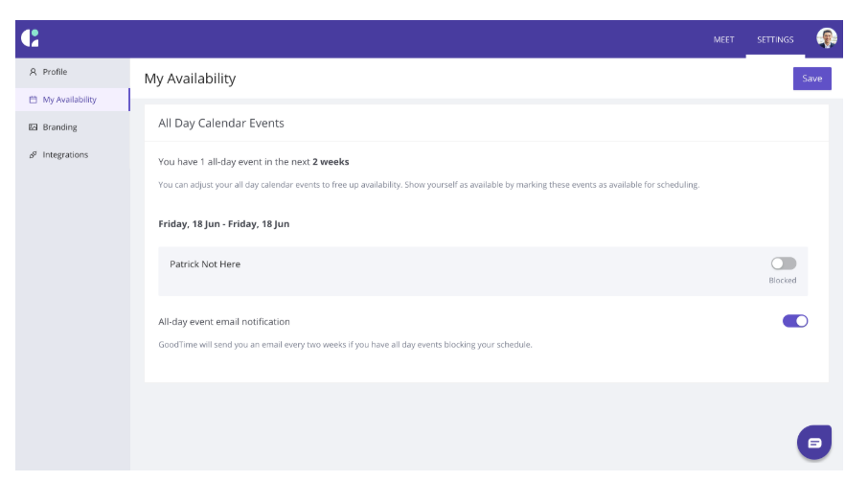Click the Friday, 18 Jun date range
868x481 pixels.
[223, 224]
